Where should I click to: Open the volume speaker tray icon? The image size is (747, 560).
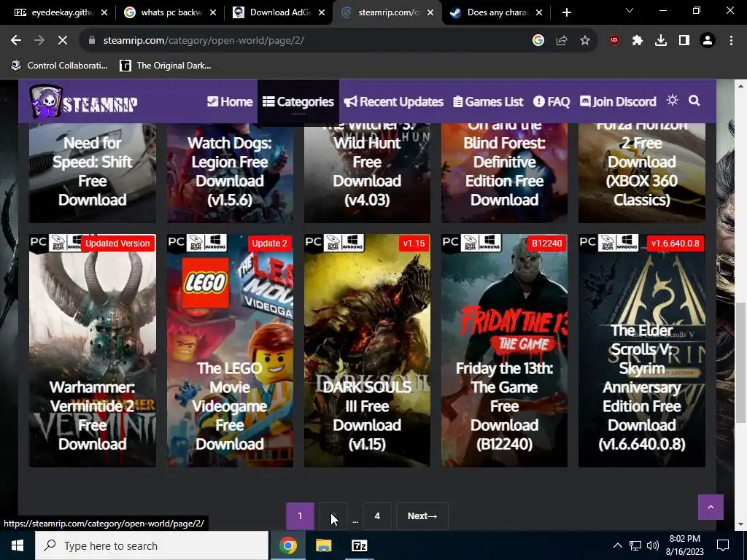(x=653, y=545)
